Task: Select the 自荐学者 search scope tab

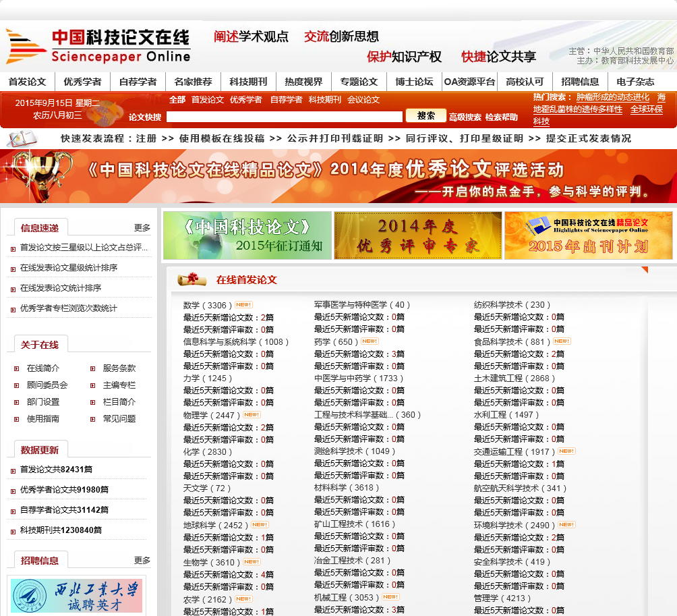Action: [x=287, y=100]
